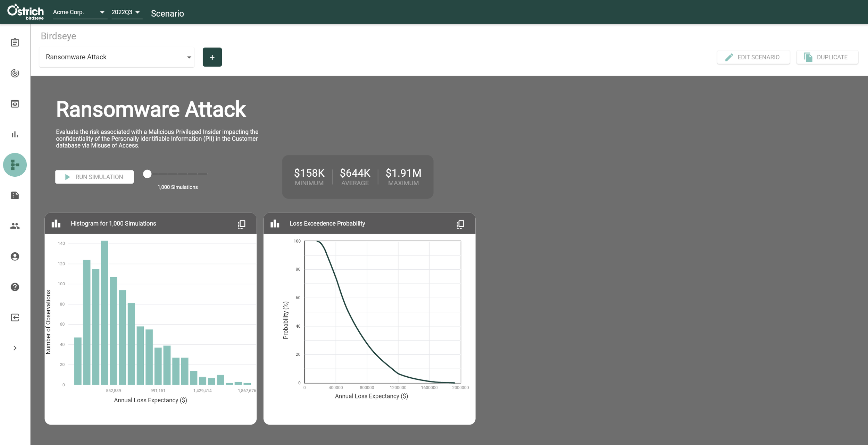Open the Ransomware Attack scenario dropdown

pos(117,57)
